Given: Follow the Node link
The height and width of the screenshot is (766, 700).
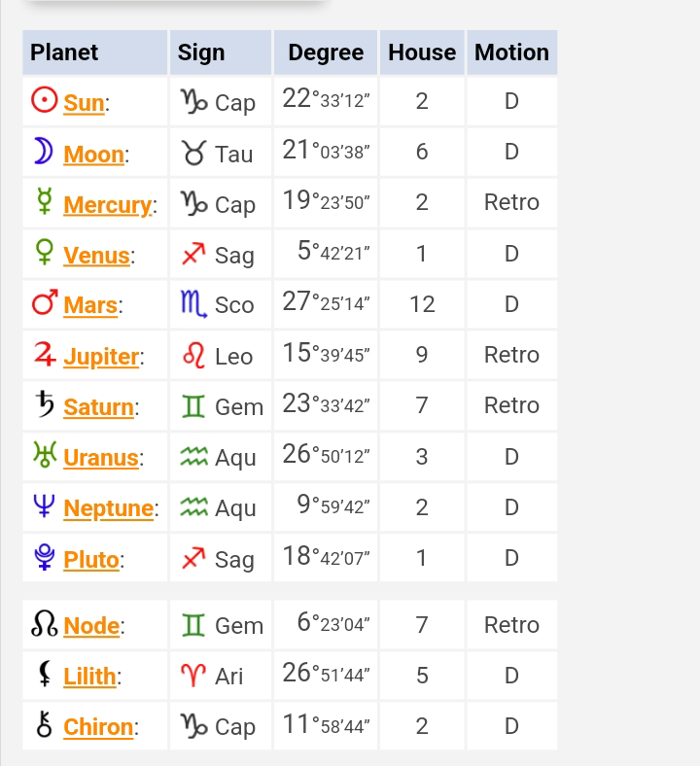Looking at the screenshot, I should [91, 626].
